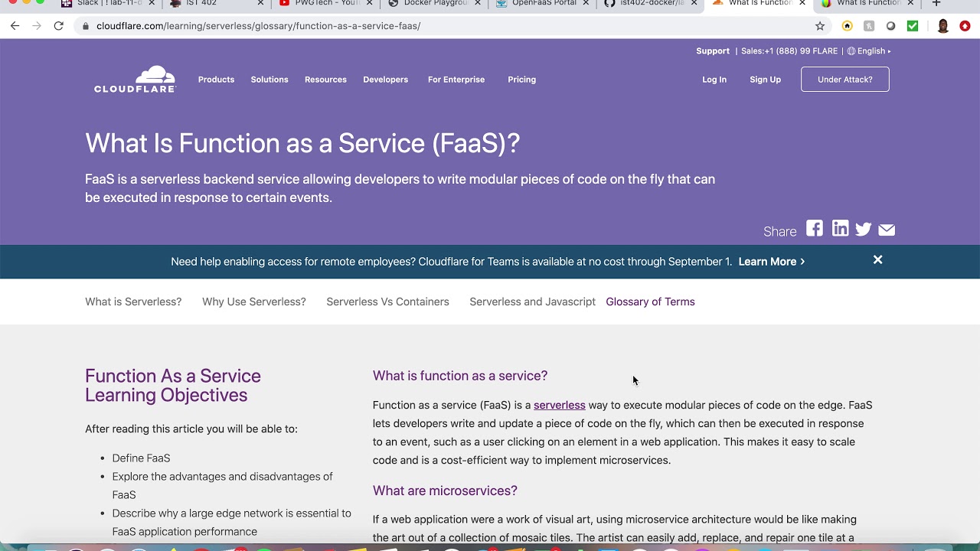Click the browser forward arrow
Viewport: 980px width, 551px height.
(36, 26)
